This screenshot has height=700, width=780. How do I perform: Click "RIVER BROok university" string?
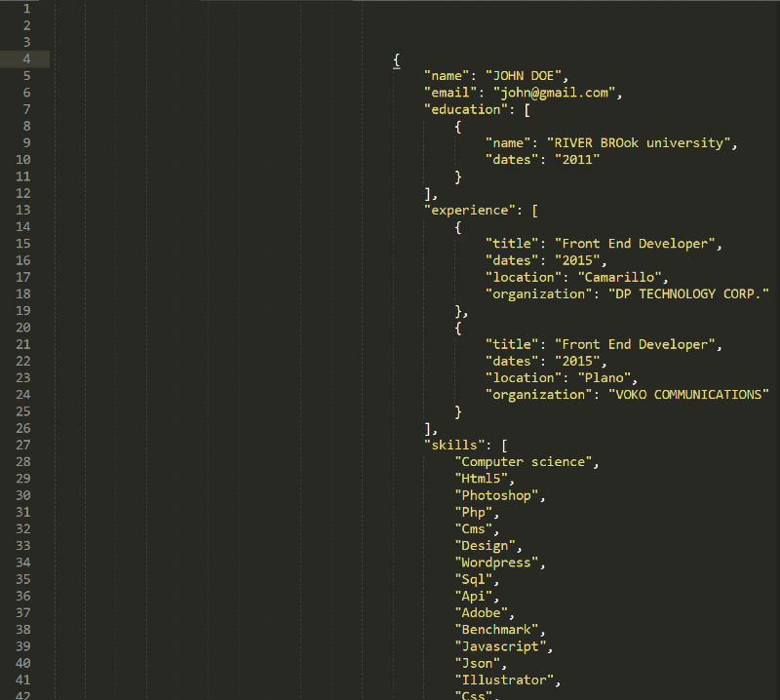tap(639, 142)
